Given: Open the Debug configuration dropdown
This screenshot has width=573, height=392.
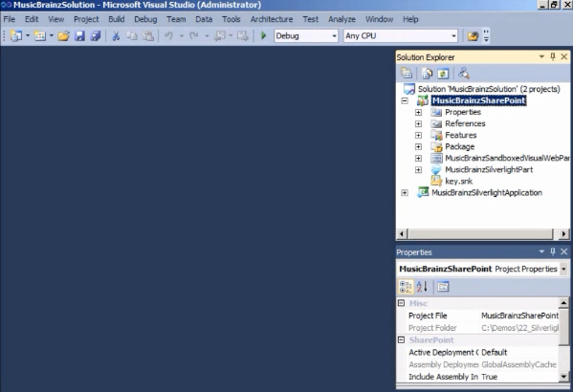Looking at the screenshot, I should coord(334,35).
